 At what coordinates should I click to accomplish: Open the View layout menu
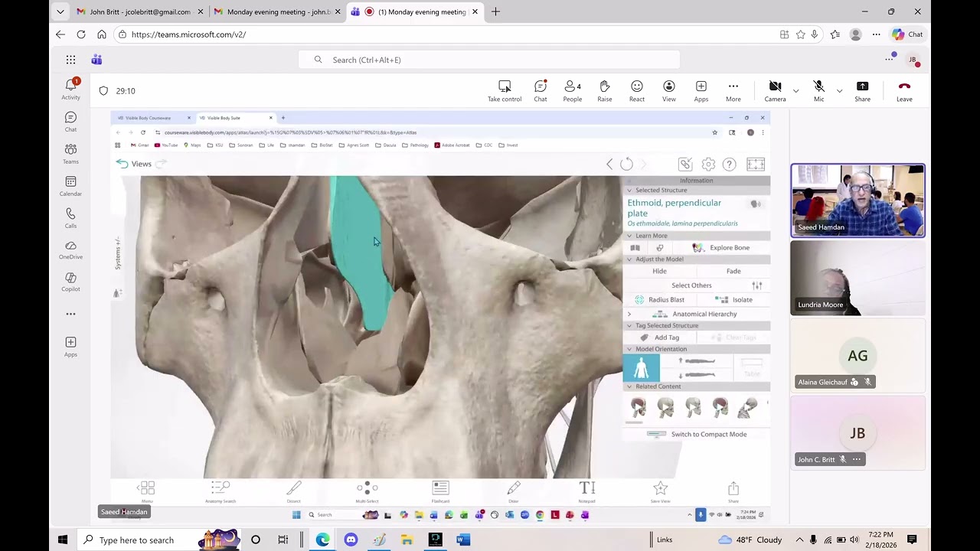(x=669, y=90)
